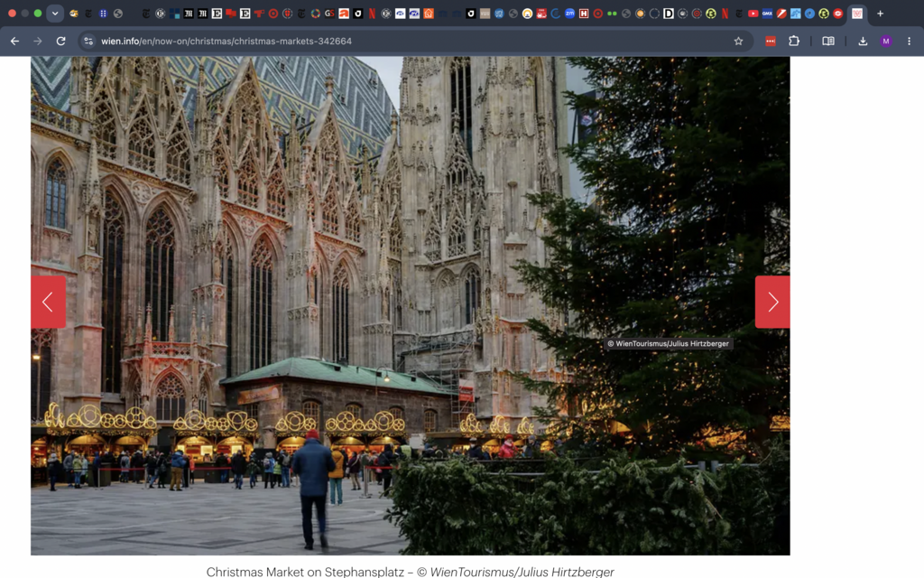Bookmark this page with the star icon

pos(738,42)
